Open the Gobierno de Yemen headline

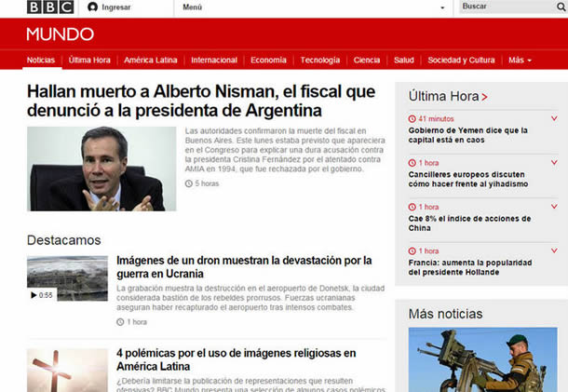[467, 135]
